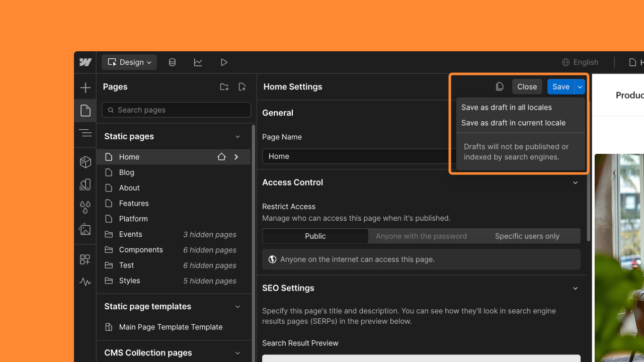Create new page folder icon
This screenshot has width=644, height=362.
click(x=224, y=87)
